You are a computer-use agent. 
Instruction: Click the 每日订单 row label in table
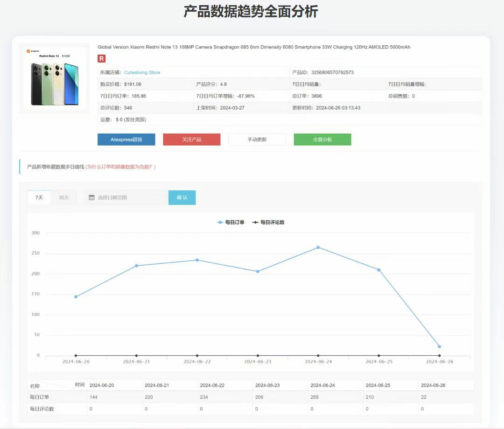pyautogui.click(x=39, y=397)
